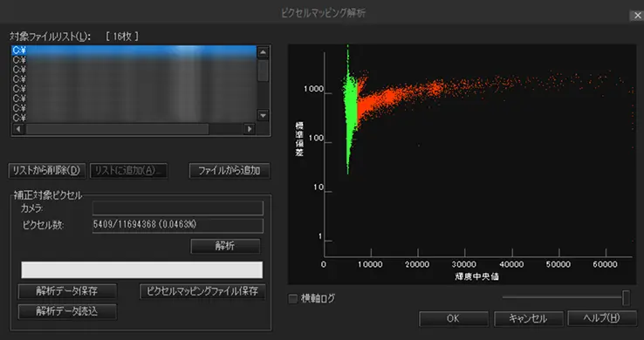Image resolution: width=644 pixels, height=340 pixels.
Task: Click ファイルから追加 button
Action: point(230,171)
